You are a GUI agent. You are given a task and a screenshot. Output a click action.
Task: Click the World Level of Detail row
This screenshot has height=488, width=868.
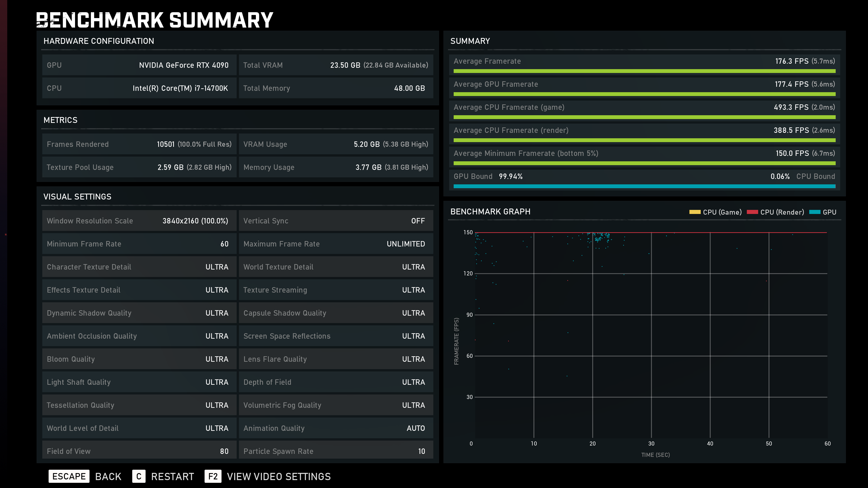pos(139,428)
